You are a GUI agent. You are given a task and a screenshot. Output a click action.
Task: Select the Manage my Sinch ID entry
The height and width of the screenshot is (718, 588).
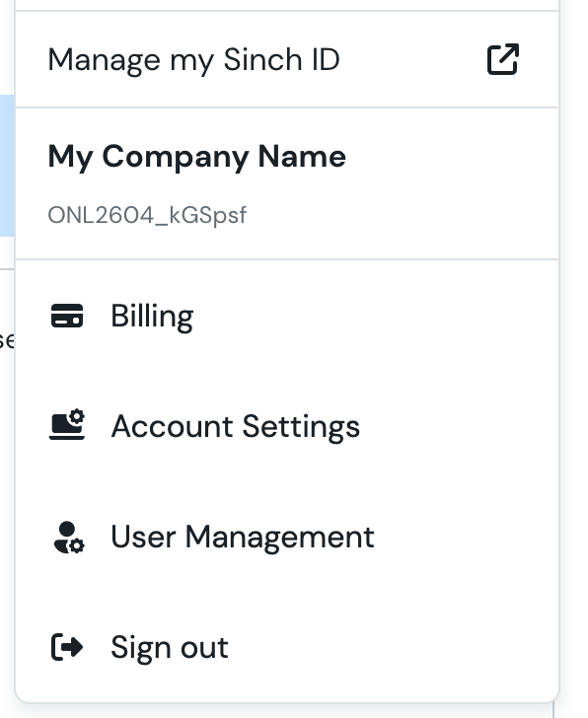pos(287,59)
